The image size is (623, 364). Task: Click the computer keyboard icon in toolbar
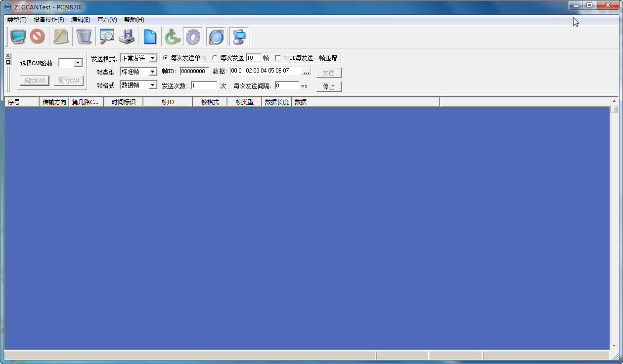click(240, 37)
